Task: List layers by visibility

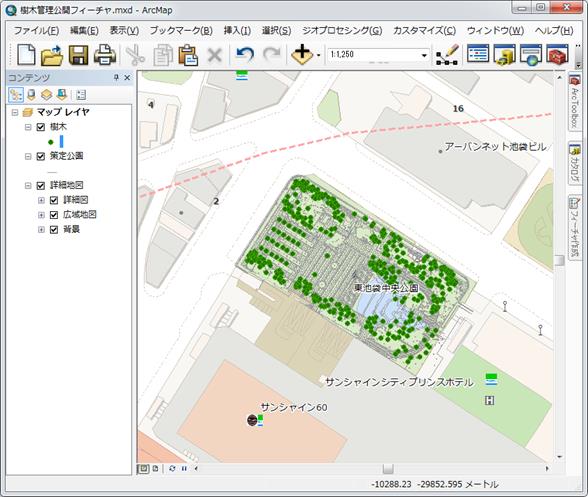Action: point(46,95)
